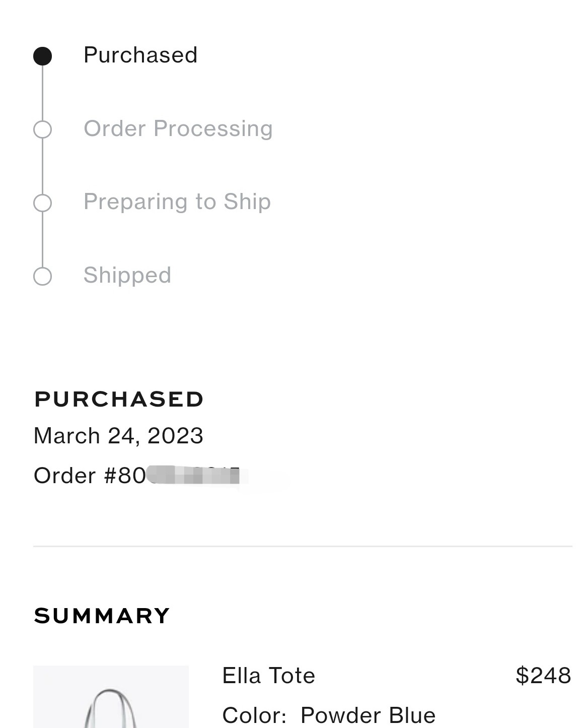Open the Ella Tote product name link
Screen dimensions: 582x728
(268, 676)
